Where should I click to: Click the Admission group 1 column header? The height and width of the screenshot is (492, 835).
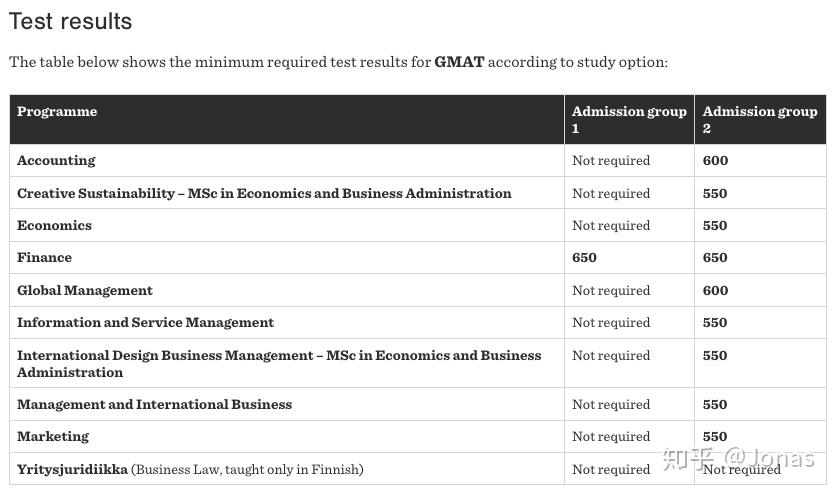point(629,120)
